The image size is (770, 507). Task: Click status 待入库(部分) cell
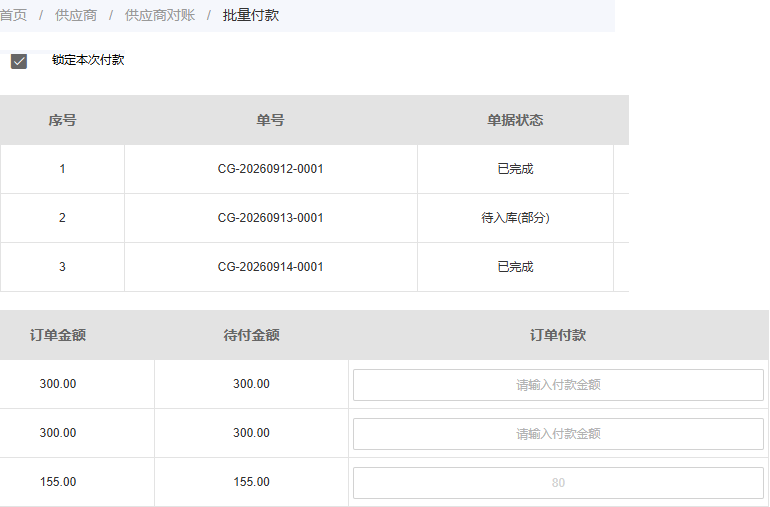pyautogui.click(x=515, y=218)
